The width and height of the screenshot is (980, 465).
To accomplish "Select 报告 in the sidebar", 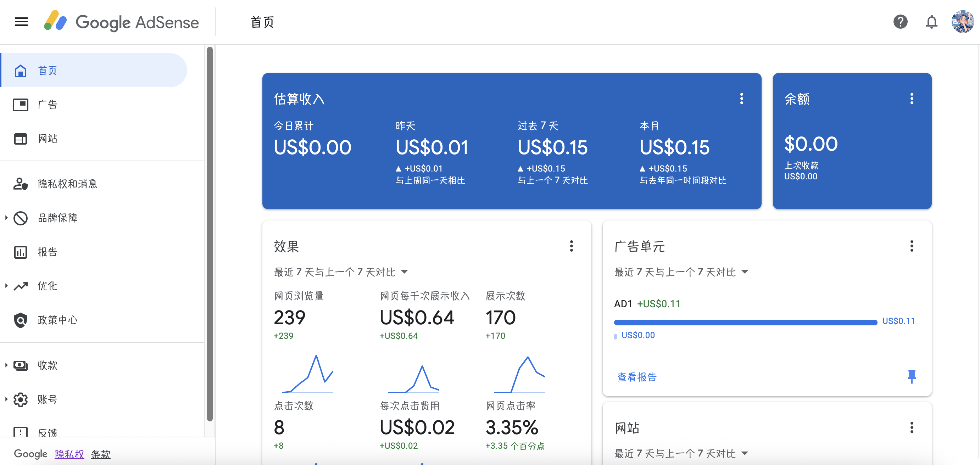I will pyautogui.click(x=94, y=252).
